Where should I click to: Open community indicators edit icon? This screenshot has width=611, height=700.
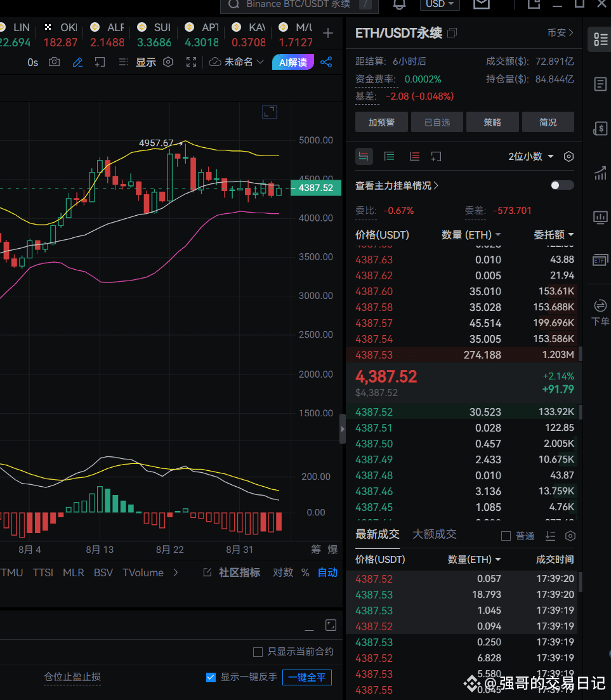[x=207, y=572]
